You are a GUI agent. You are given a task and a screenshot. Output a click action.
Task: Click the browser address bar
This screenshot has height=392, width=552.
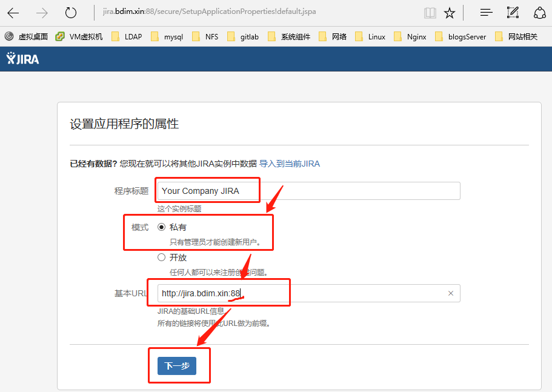coord(254,12)
